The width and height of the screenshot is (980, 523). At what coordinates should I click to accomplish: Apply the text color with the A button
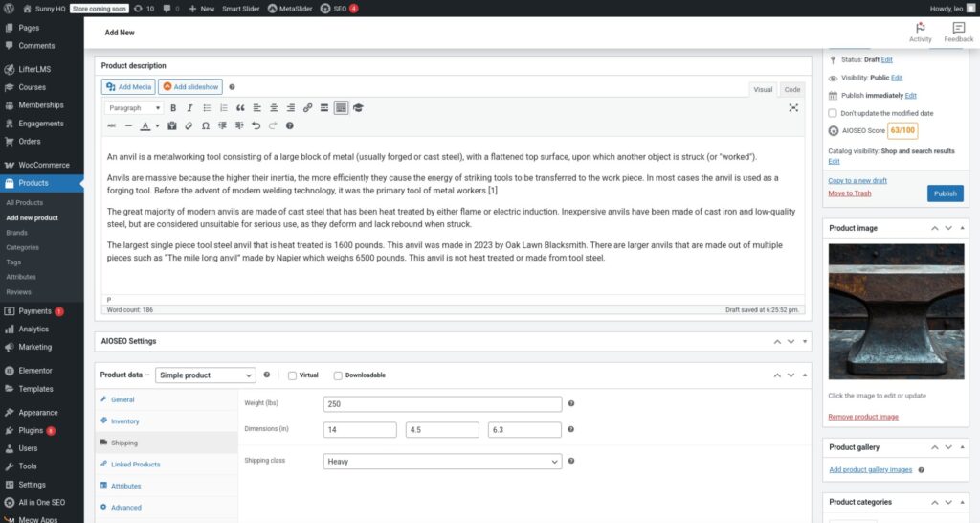click(x=145, y=125)
